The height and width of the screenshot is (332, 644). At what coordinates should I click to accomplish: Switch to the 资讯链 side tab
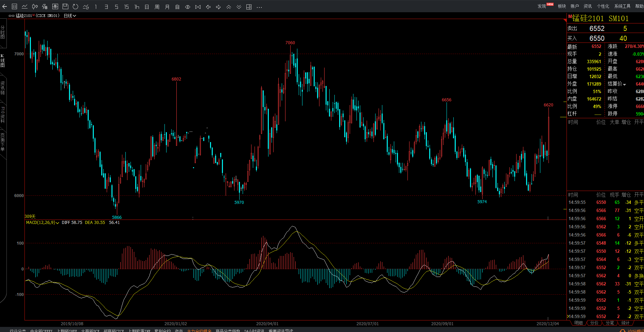pos(3,88)
